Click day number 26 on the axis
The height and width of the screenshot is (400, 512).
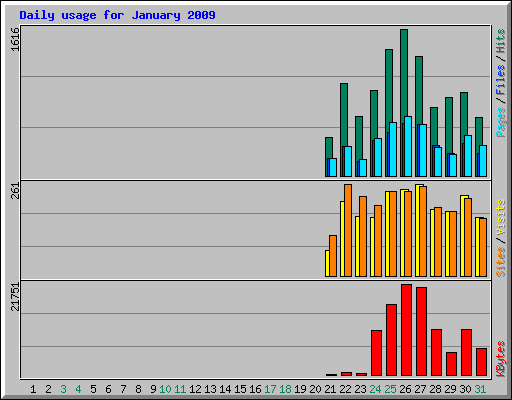pos(405,389)
